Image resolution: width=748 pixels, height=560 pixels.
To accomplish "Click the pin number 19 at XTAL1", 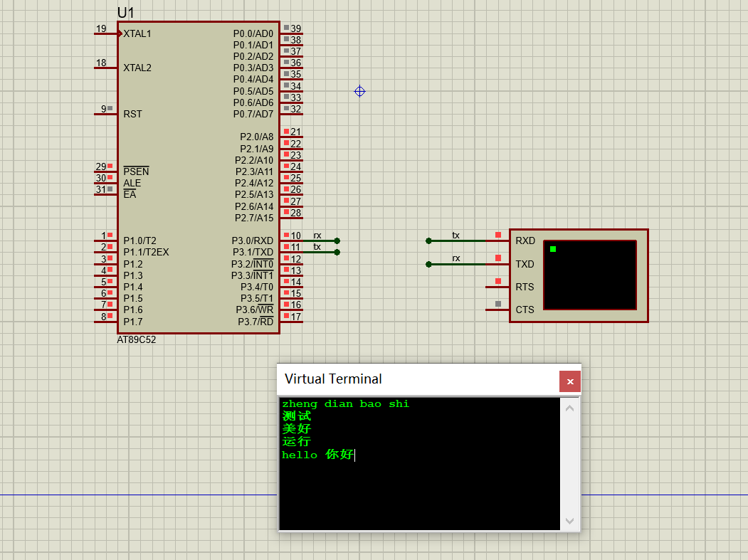I will pos(101,28).
